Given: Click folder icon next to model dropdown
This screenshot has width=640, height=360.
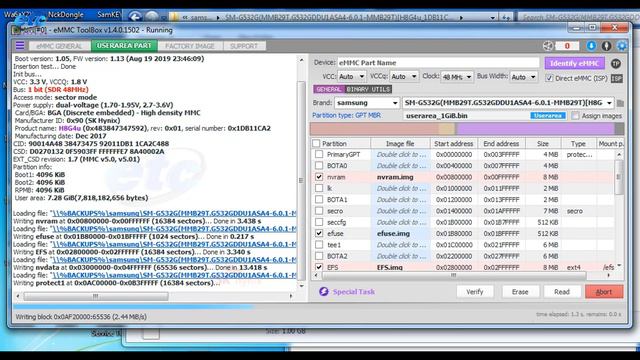Looking at the screenshot, I should (x=620, y=103).
